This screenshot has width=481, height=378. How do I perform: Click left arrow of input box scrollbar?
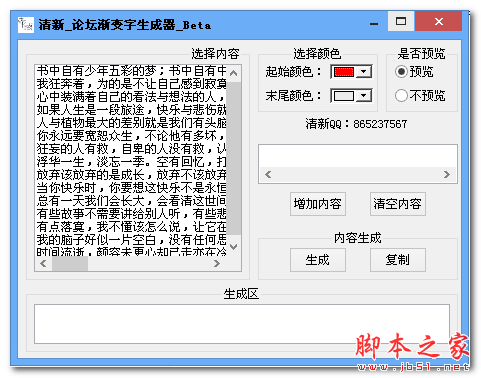click(268, 174)
